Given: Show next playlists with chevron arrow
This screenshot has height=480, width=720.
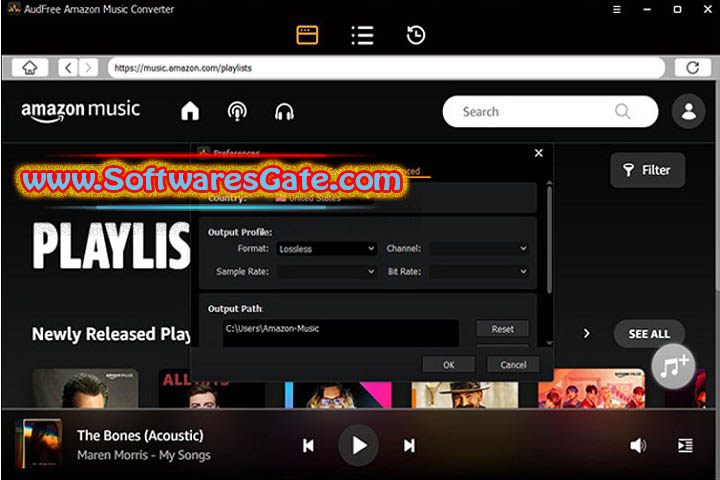Looking at the screenshot, I should pyautogui.click(x=586, y=333).
